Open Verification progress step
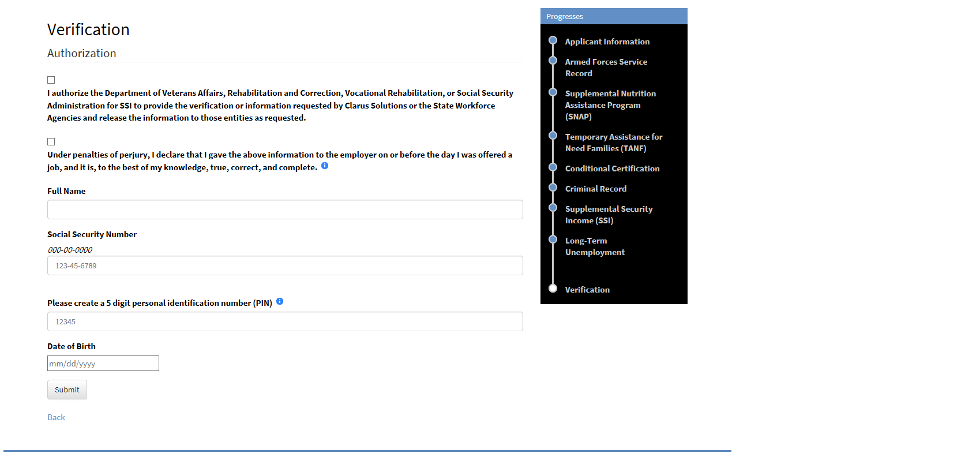 click(x=587, y=290)
